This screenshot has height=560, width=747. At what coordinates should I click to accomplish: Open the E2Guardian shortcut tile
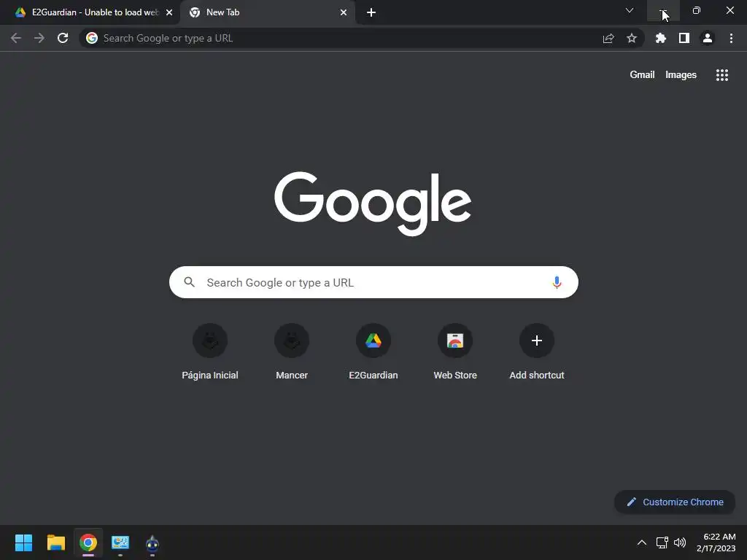[373, 351]
